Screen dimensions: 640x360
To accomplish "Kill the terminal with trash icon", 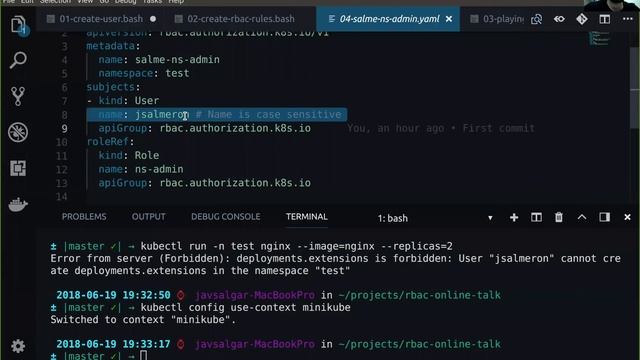I will click(x=559, y=218).
